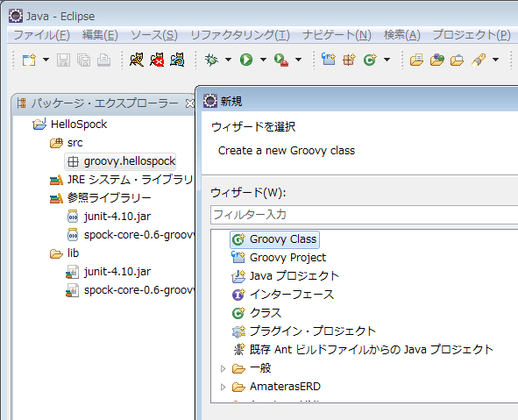Click the green Run button icon
This screenshot has height=420, width=518.
pos(246,60)
